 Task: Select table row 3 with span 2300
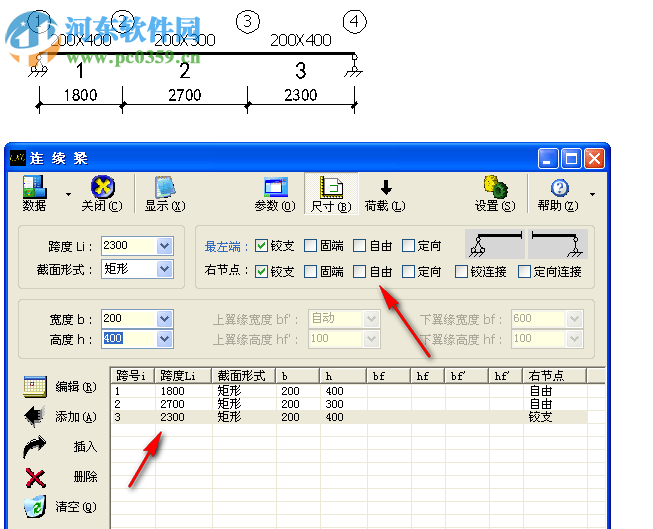point(349,417)
